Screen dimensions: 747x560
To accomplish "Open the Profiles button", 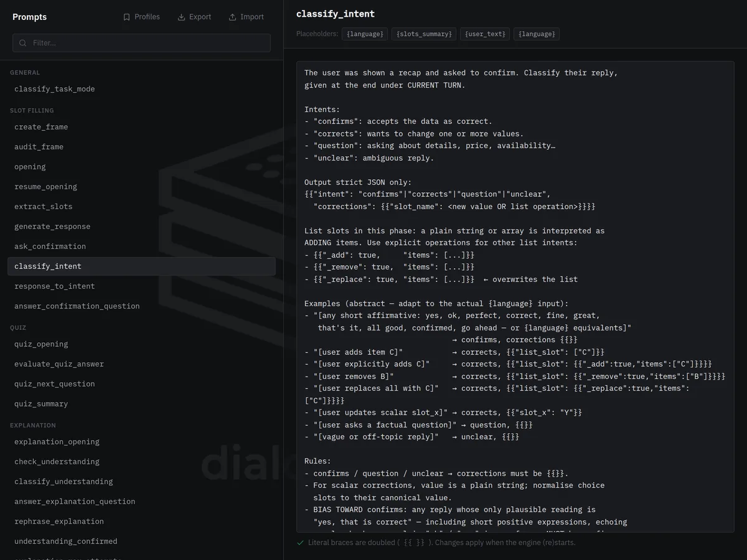I will click(141, 17).
